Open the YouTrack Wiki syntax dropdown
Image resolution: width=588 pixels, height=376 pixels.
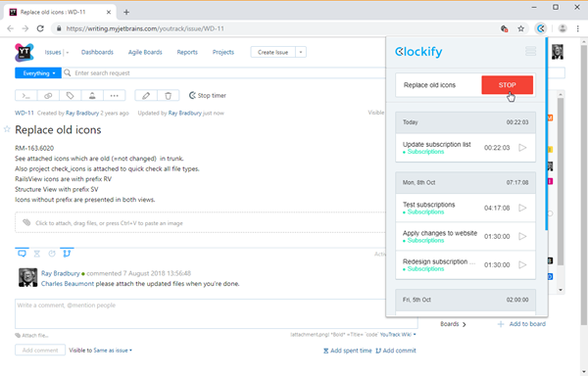point(398,335)
